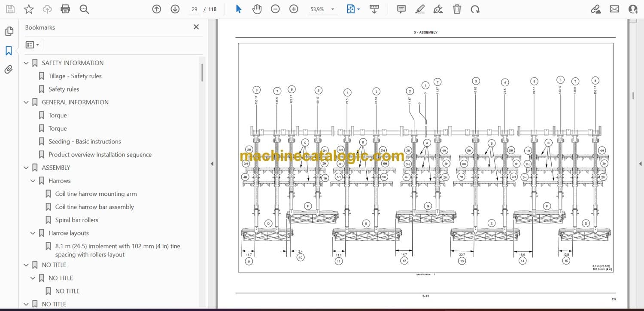Image resolution: width=644 pixels, height=311 pixels.
Task: Open the Find text search tool
Action: [84, 9]
